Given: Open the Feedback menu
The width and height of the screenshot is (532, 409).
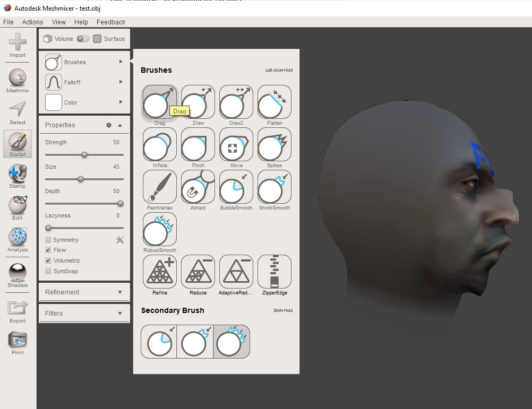Looking at the screenshot, I should tap(111, 22).
